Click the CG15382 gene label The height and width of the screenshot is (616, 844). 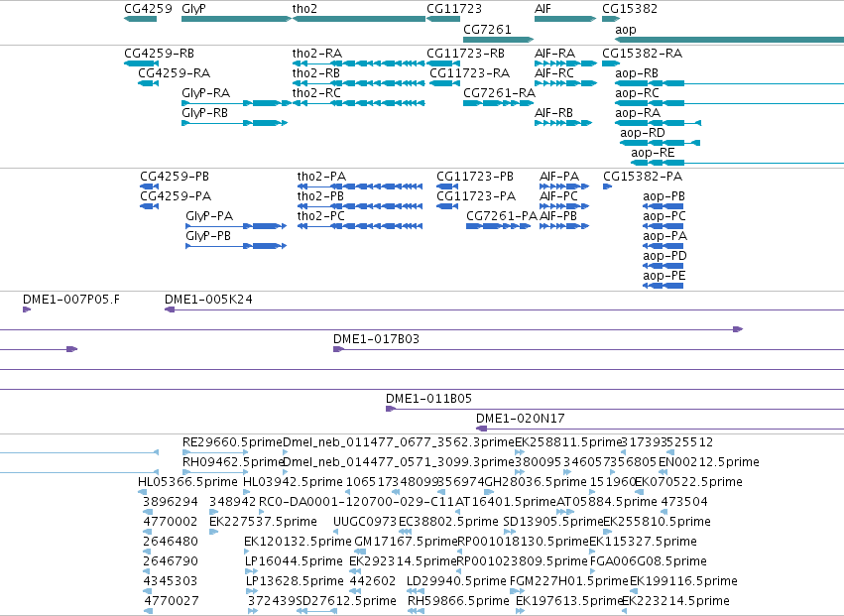[630, 9]
